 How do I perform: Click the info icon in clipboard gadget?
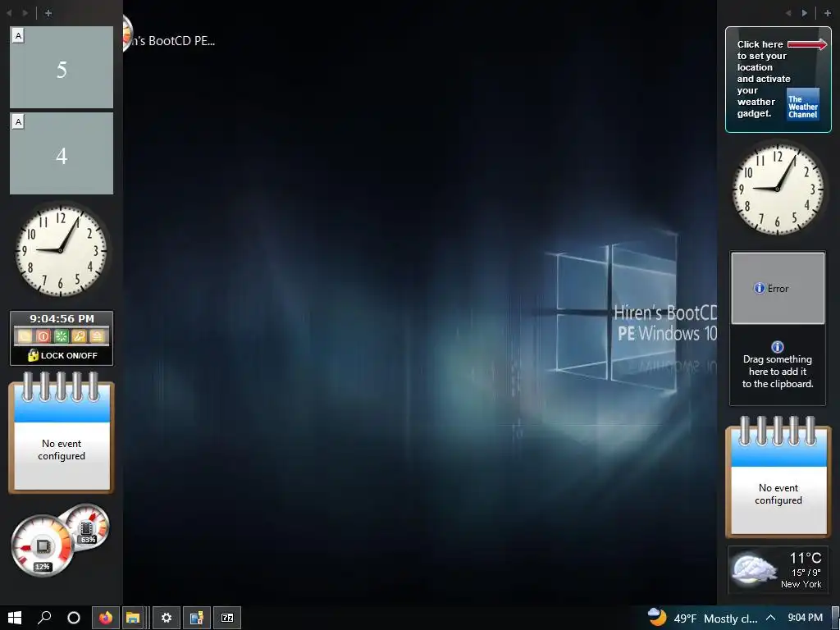pyautogui.click(x=778, y=347)
